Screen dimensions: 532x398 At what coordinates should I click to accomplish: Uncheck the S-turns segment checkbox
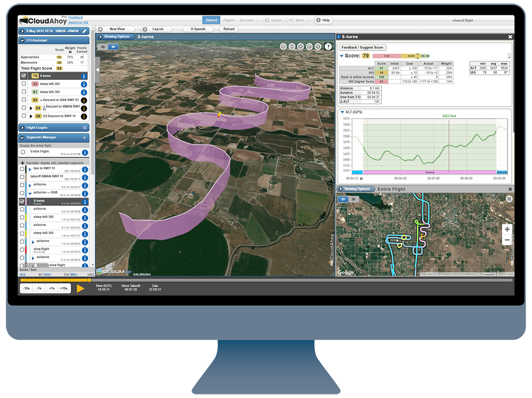pyautogui.click(x=22, y=201)
